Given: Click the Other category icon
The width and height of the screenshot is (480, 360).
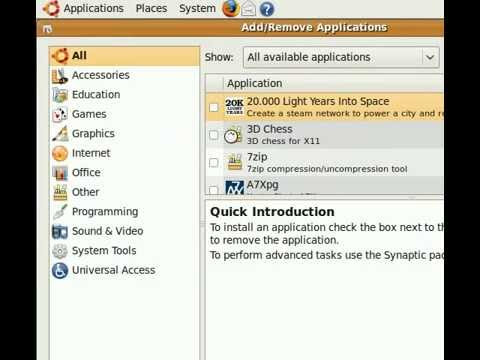Looking at the screenshot, I should [x=60, y=193].
